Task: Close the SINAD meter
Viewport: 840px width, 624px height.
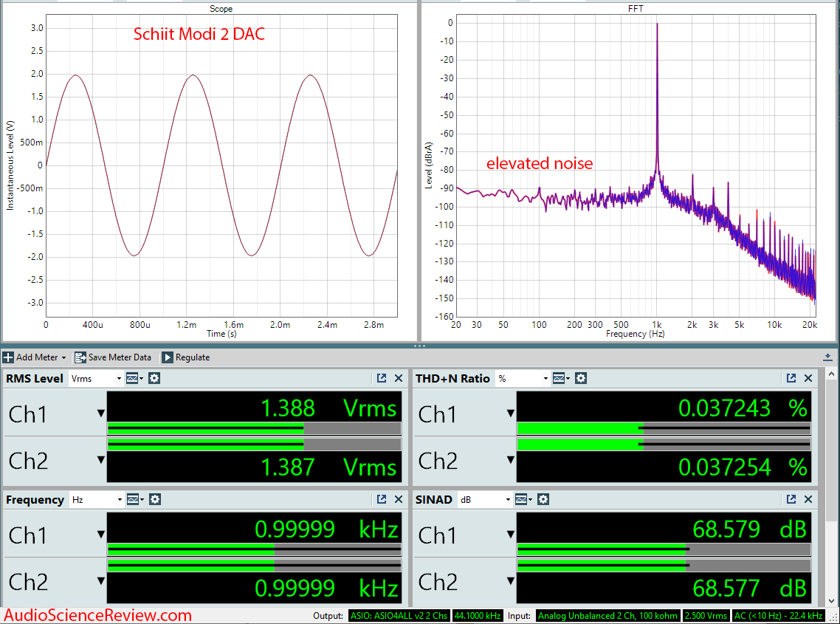Action: [x=808, y=500]
